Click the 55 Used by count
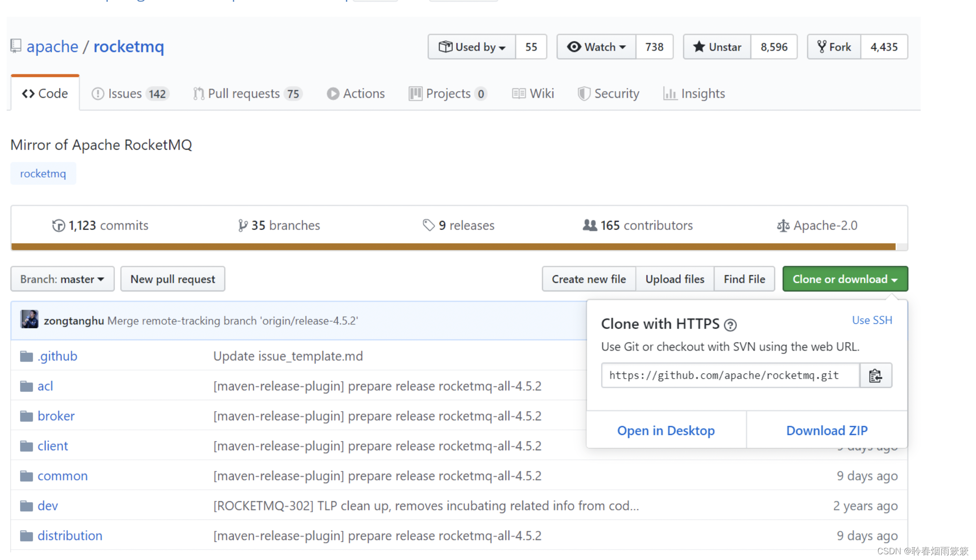The height and width of the screenshot is (560, 976). [x=531, y=47]
